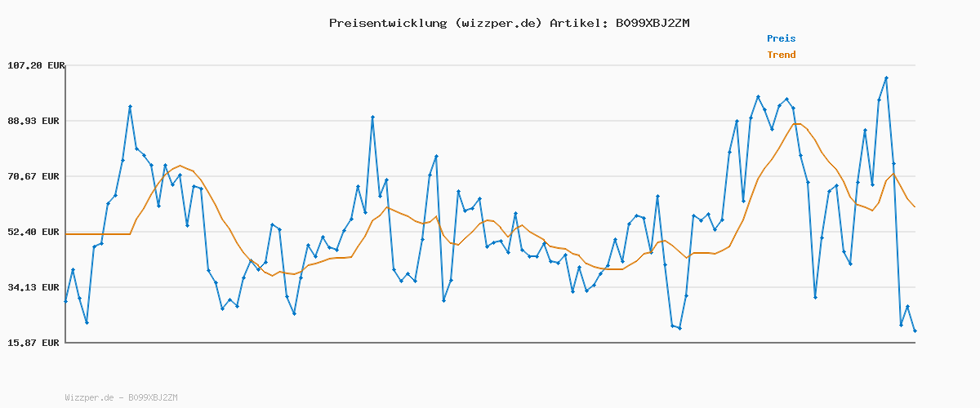Image resolution: width=980 pixels, height=408 pixels.
Task: Click the leftmost tall blue price peak
Action: click(130, 107)
